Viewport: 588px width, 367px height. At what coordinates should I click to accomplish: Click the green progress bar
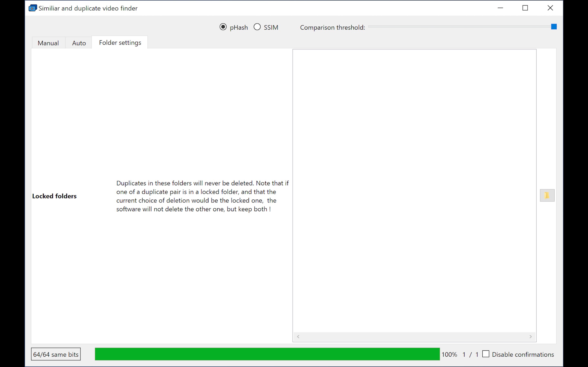click(x=267, y=354)
